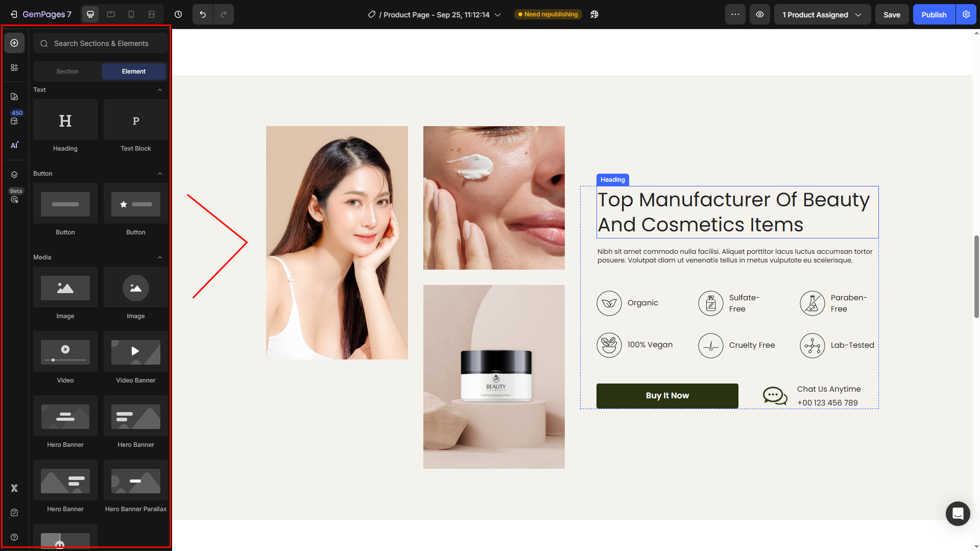Screen dimensions: 980x551
Task: Click the version history clock icon
Action: 178,14
